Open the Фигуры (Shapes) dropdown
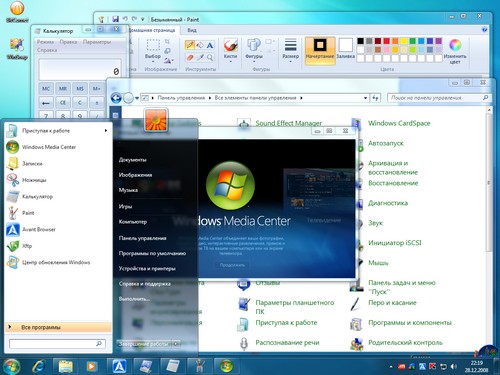 click(254, 50)
